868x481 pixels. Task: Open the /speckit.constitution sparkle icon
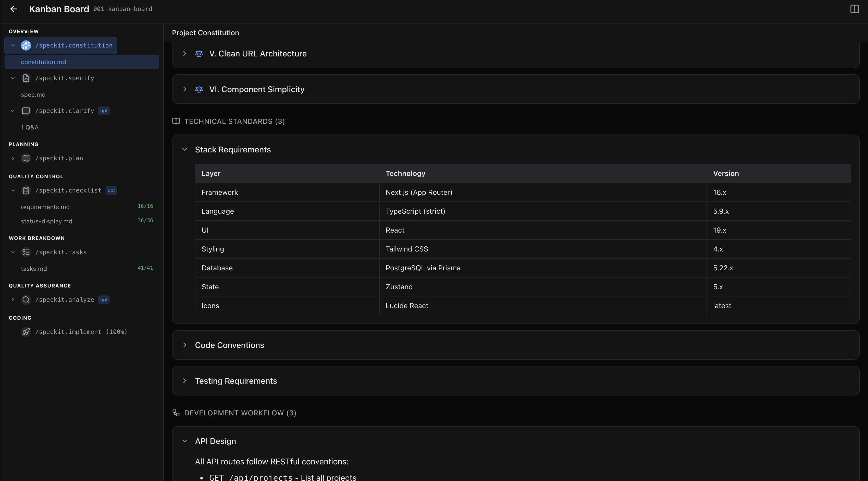tap(26, 45)
